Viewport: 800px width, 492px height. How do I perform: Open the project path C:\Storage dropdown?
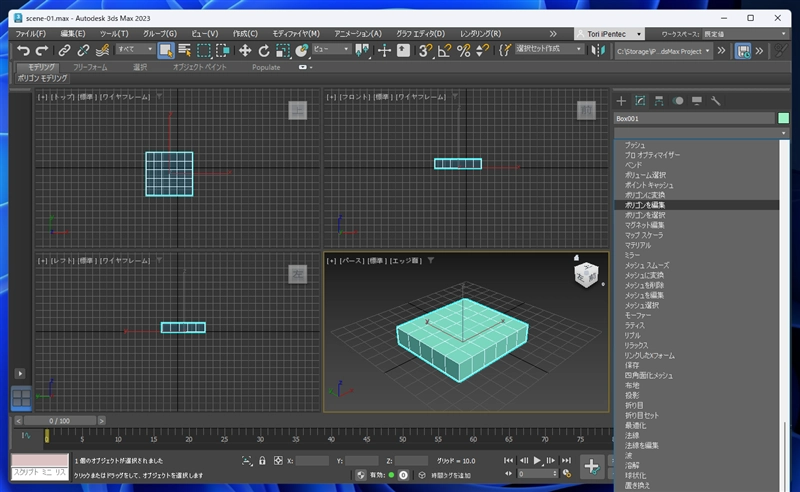point(663,51)
